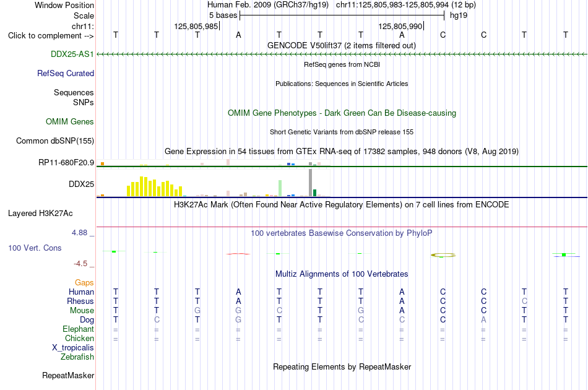Open the OMIM Gene Phenotypes track title
Image resolution: width=588 pixels, height=390 pixels.
coord(342,113)
